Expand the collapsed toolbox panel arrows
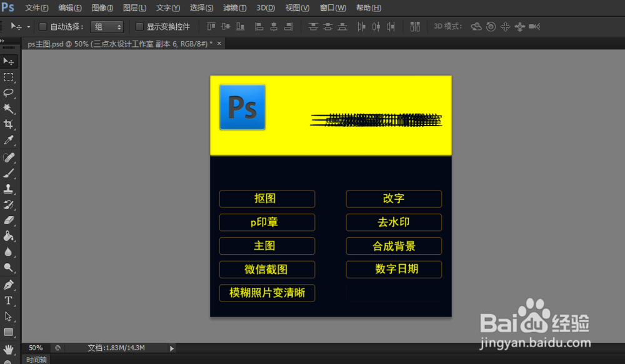Viewport: 625px width, 364px height. pyautogui.click(x=2, y=41)
